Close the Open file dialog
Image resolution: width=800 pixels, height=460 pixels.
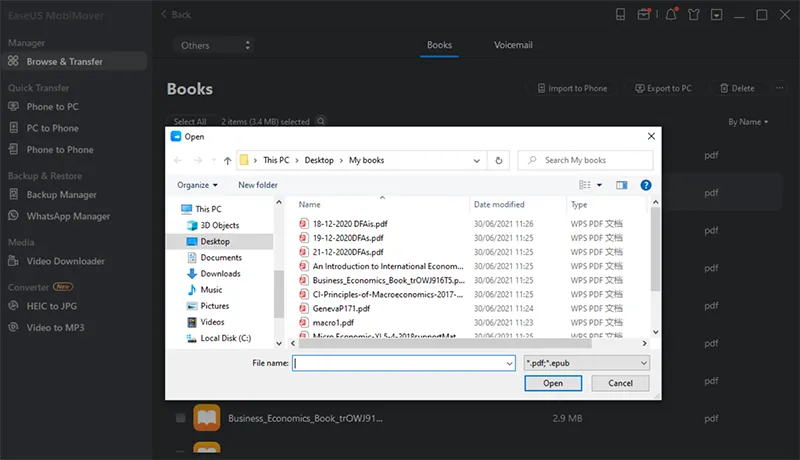(651, 136)
